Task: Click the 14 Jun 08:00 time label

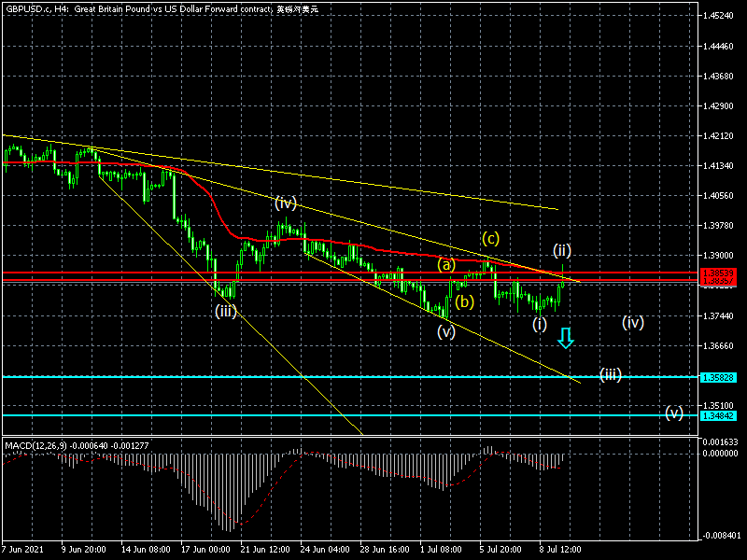Action: pyautogui.click(x=146, y=549)
